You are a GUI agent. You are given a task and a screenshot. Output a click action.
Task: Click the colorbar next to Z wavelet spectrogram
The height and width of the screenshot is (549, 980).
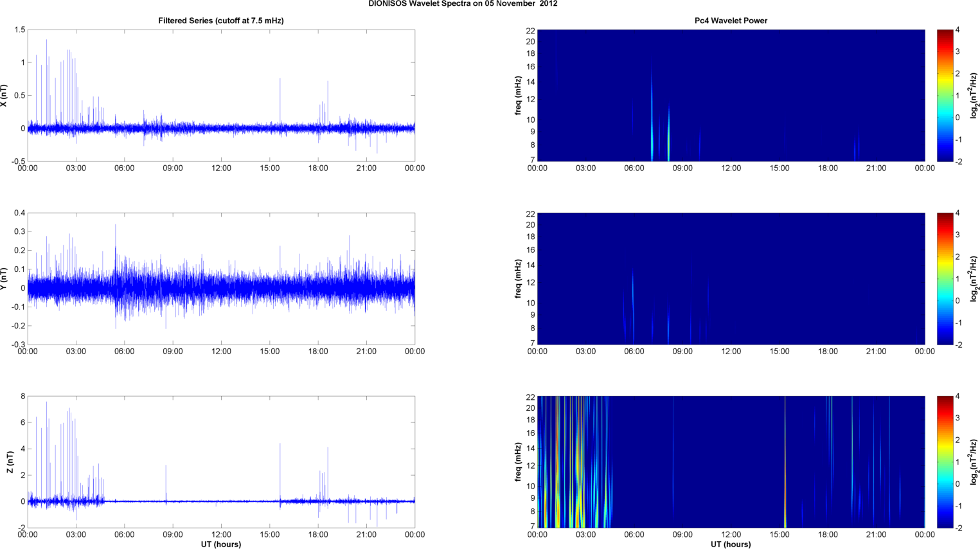(945, 462)
